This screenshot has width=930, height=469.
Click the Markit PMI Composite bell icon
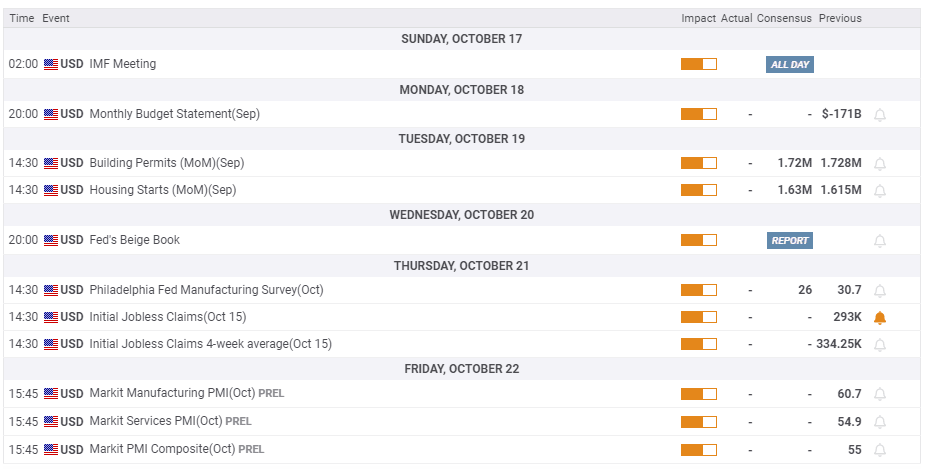(x=880, y=450)
